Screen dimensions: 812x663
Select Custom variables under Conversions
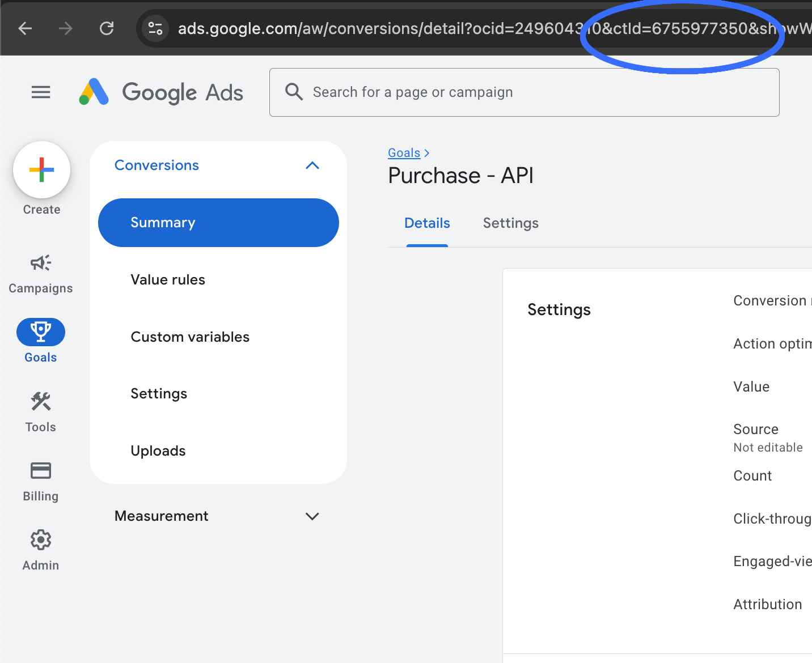[x=190, y=337]
